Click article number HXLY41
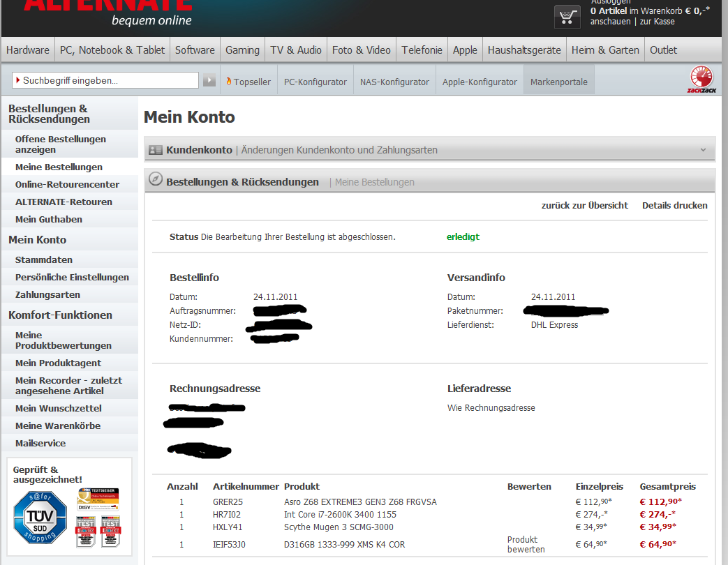 [x=228, y=527]
